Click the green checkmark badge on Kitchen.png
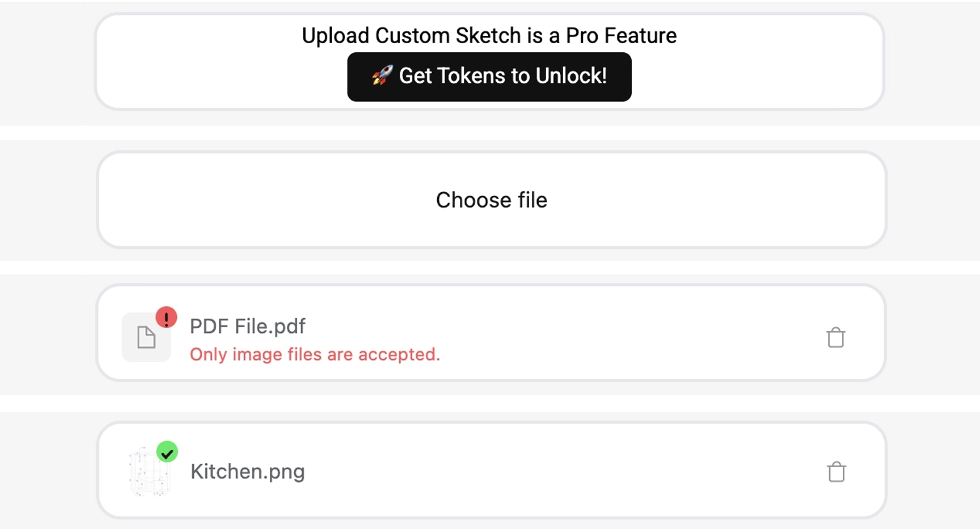Image resolution: width=980 pixels, height=529 pixels. pos(167,451)
